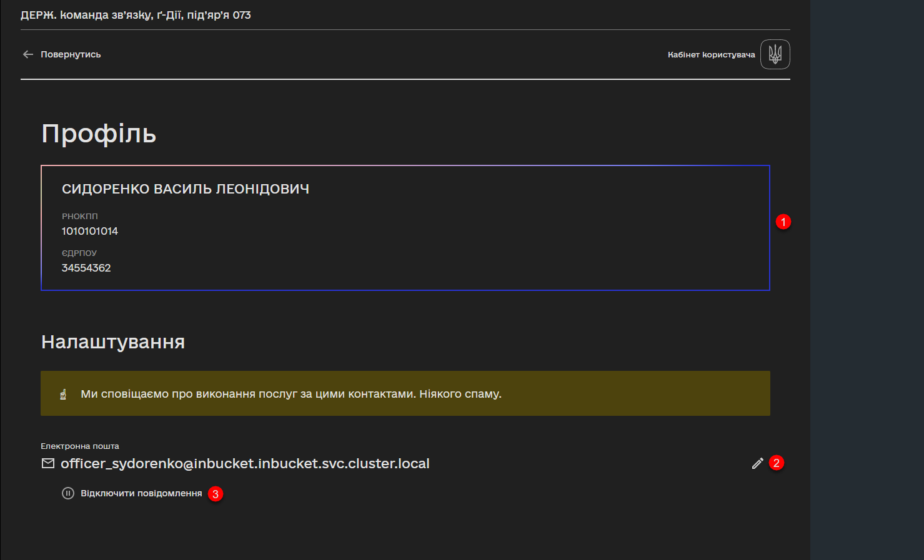Click the Налаштування section heading

tap(113, 342)
